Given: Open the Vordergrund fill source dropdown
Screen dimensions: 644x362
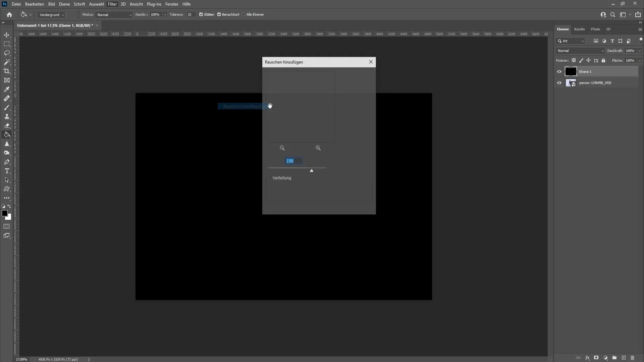Looking at the screenshot, I should coord(51,15).
